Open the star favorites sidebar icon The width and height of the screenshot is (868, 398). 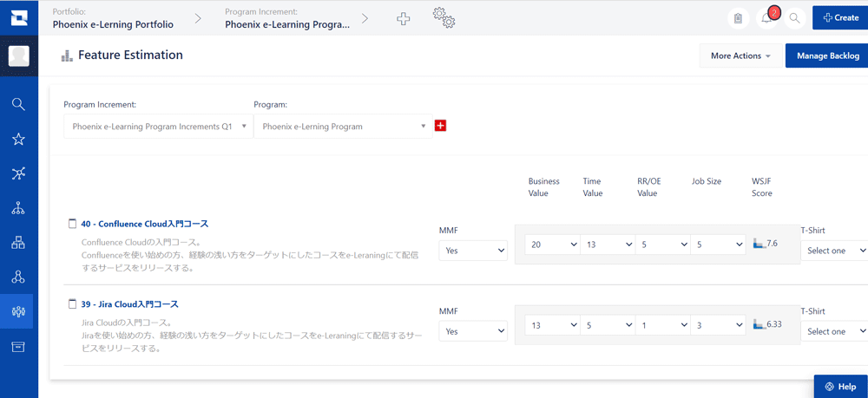(19, 139)
